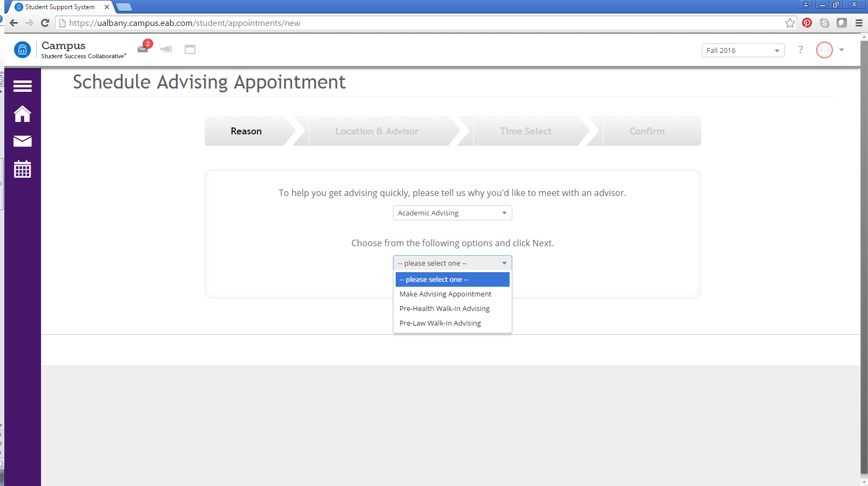Screen dimensions: 868x486
Task: Click the Reason step tab
Action: point(246,131)
